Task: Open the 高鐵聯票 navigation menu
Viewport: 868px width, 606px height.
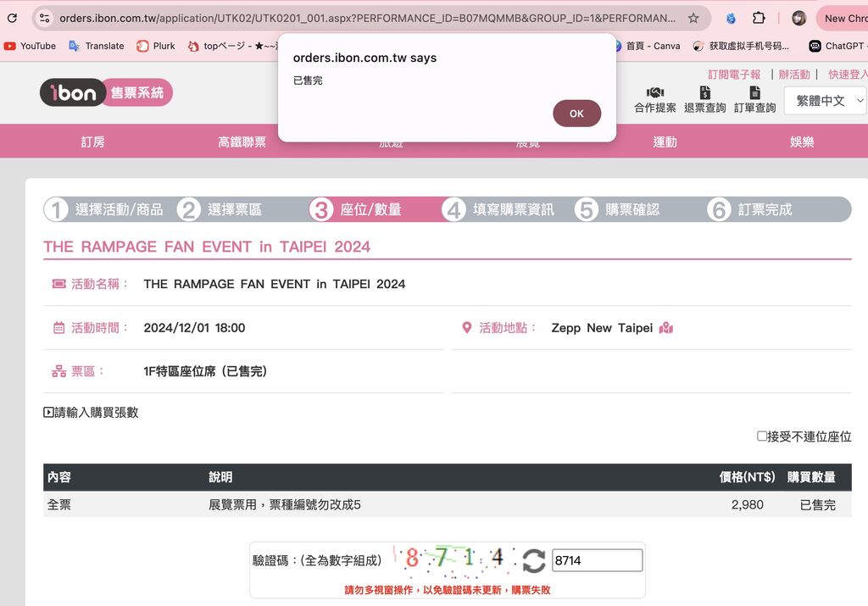Action: (x=242, y=142)
